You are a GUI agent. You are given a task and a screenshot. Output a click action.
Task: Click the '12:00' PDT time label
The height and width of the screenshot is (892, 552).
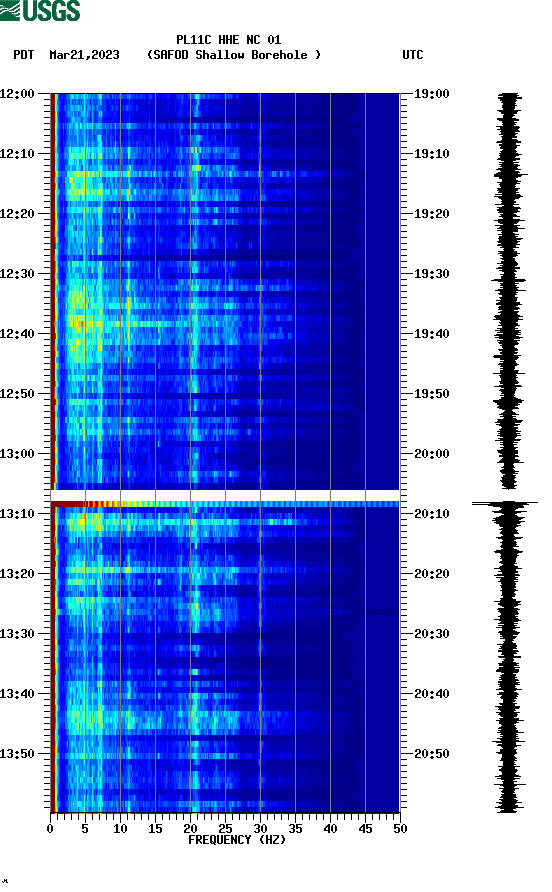coord(17,94)
